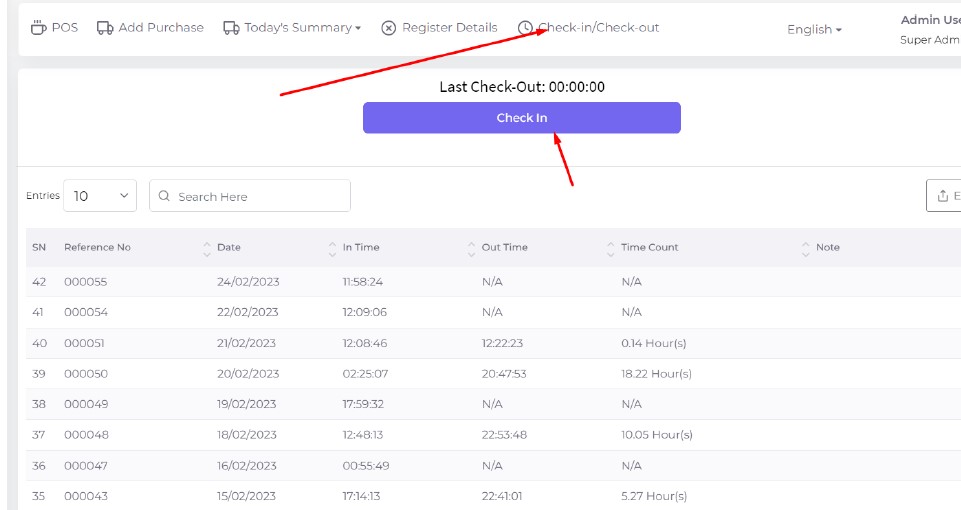Sort by In Time column

click(x=334, y=248)
